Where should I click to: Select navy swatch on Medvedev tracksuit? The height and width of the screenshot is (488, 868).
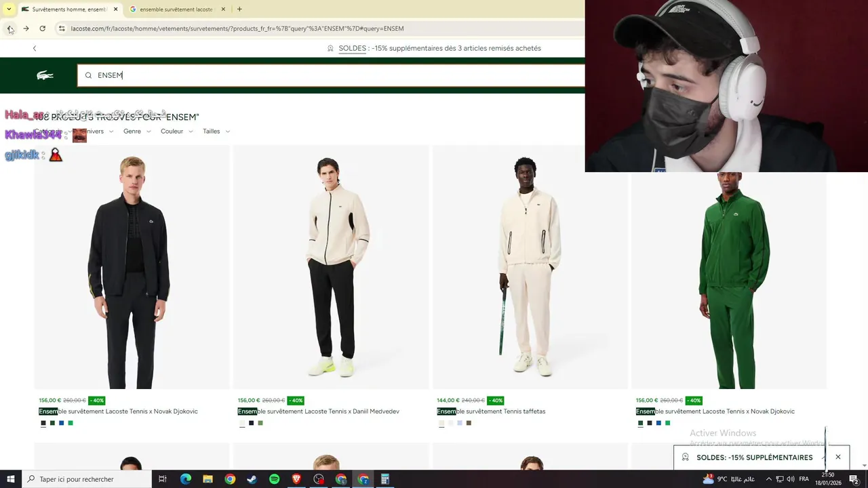click(252, 423)
